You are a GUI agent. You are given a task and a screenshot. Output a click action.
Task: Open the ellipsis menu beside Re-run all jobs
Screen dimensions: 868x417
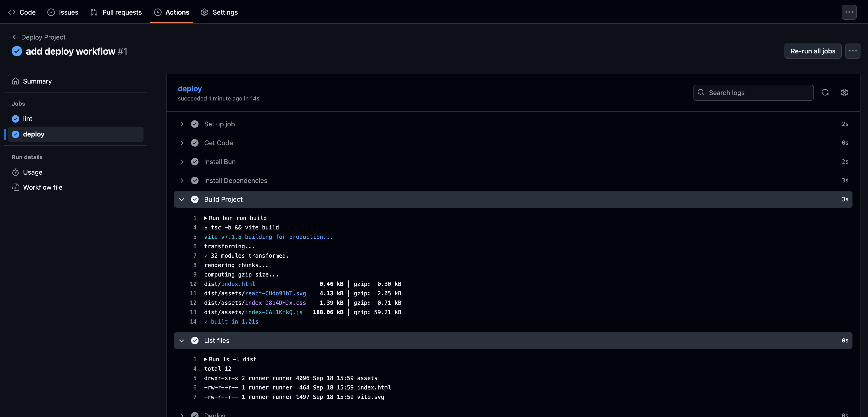tap(852, 51)
